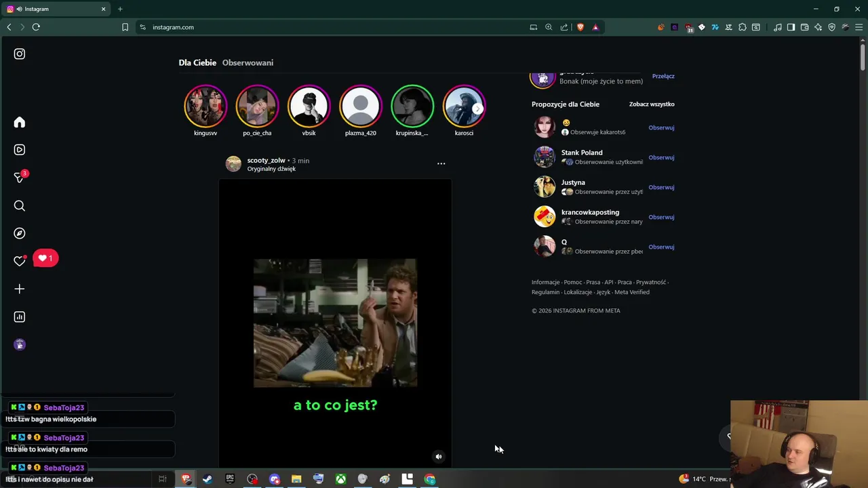Click Zobacz wszystko suggestions link
868x488 pixels.
click(652, 104)
